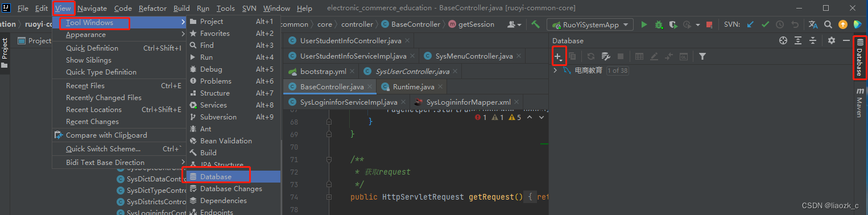
Task: Click the green Run button
Action: (644, 24)
